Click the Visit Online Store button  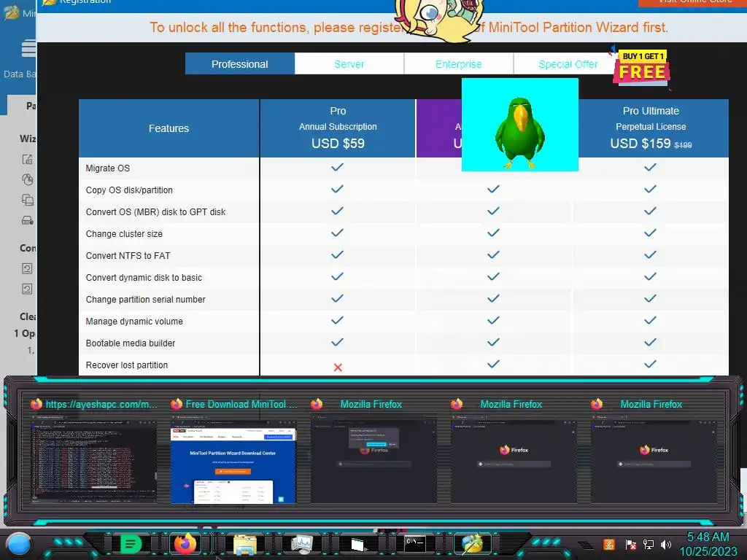(694, 3)
